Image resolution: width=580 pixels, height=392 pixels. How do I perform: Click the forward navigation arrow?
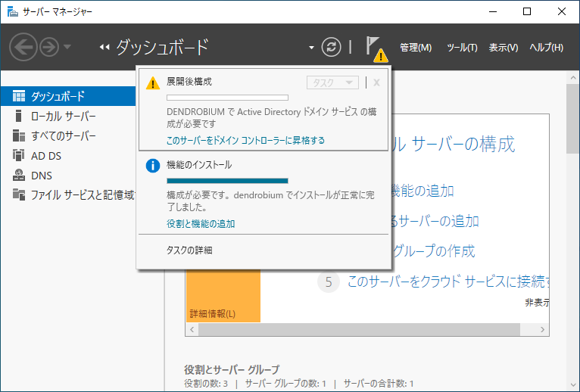pos(49,47)
